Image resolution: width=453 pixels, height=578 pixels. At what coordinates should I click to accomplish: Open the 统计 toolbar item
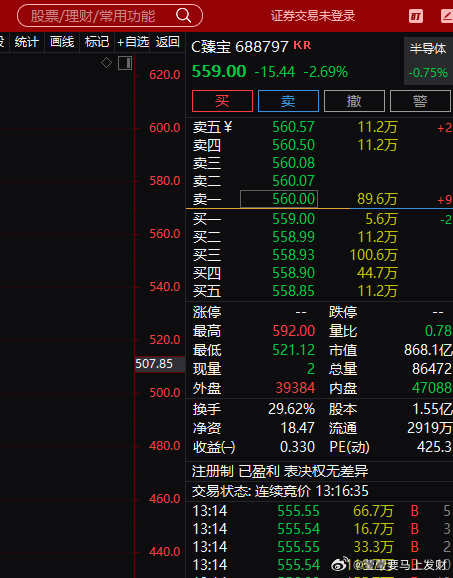(27, 42)
